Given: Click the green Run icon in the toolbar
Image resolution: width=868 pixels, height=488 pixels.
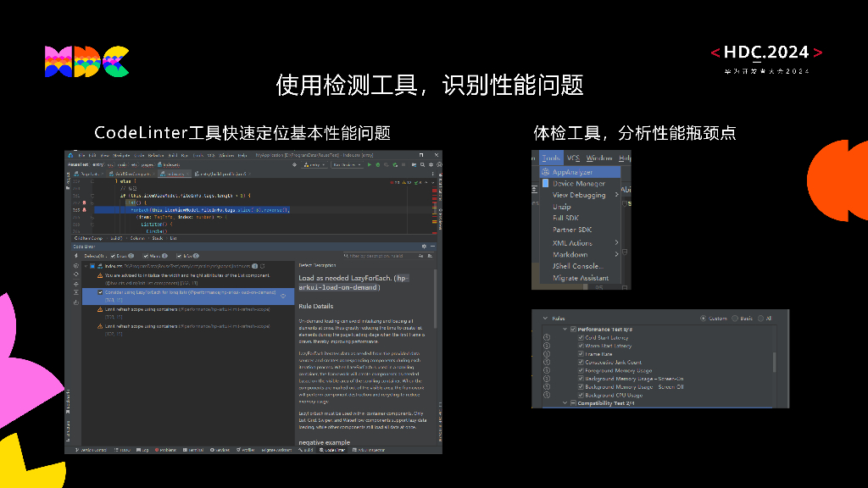Looking at the screenshot, I should (370, 164).
